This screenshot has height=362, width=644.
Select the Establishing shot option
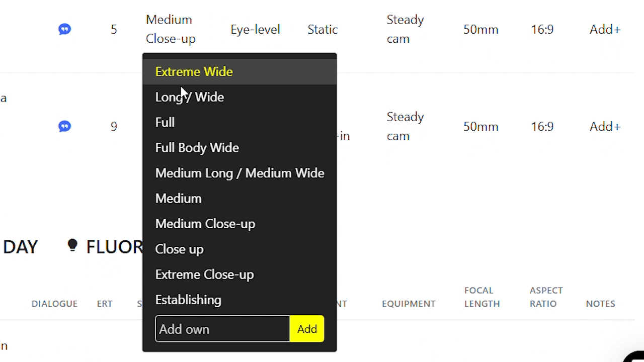(x=188, y=299)
